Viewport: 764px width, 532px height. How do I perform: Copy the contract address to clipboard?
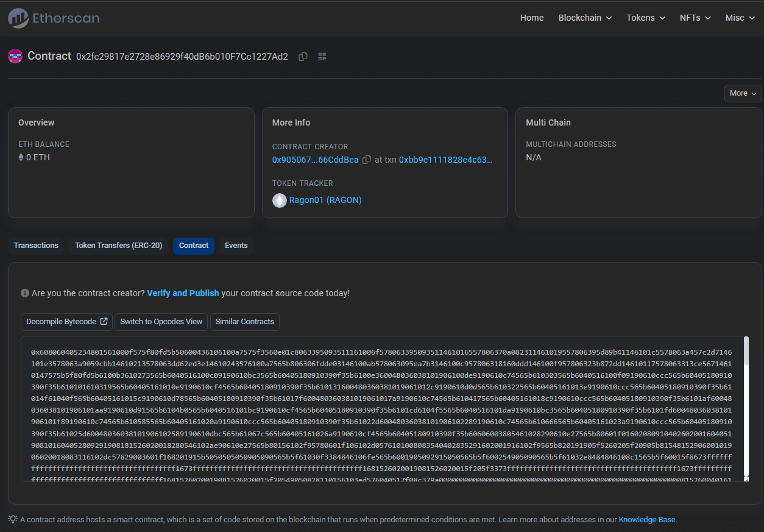point(303,57)
